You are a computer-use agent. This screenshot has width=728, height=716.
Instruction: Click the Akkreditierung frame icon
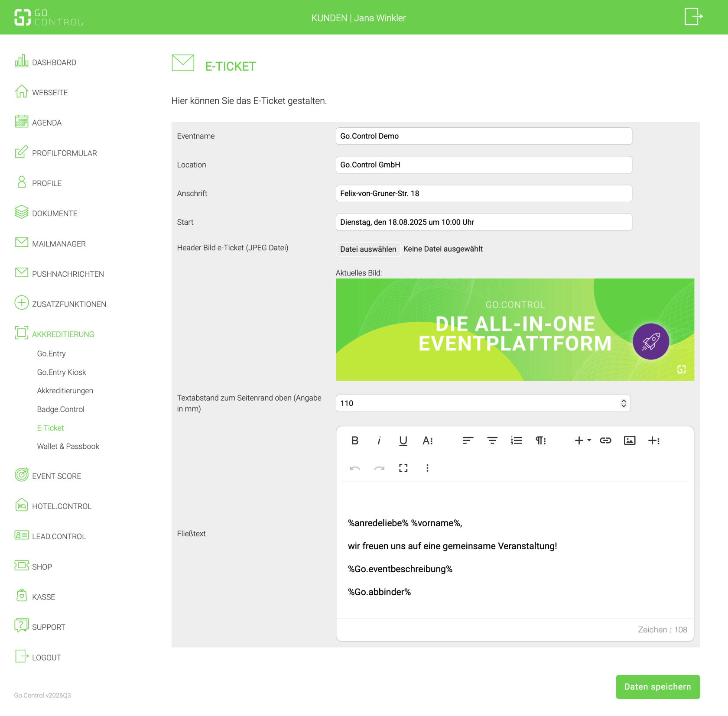(x=21, y=333)
